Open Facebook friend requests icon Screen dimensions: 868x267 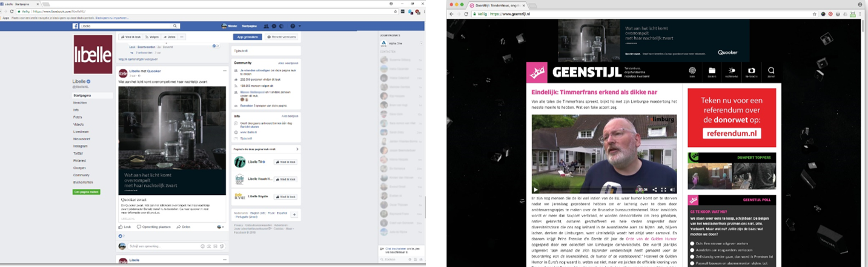point(267,26)
